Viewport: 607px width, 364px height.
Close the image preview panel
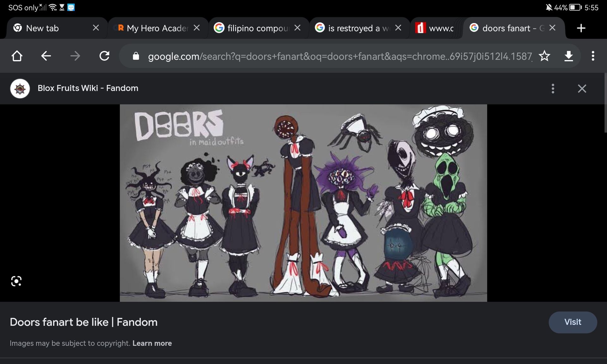(x=582, y=88)
